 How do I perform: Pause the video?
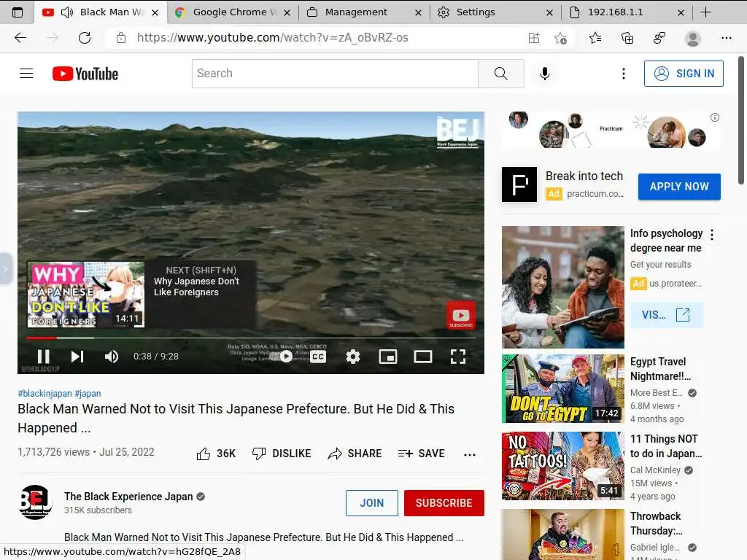click(x=43, y=356)
